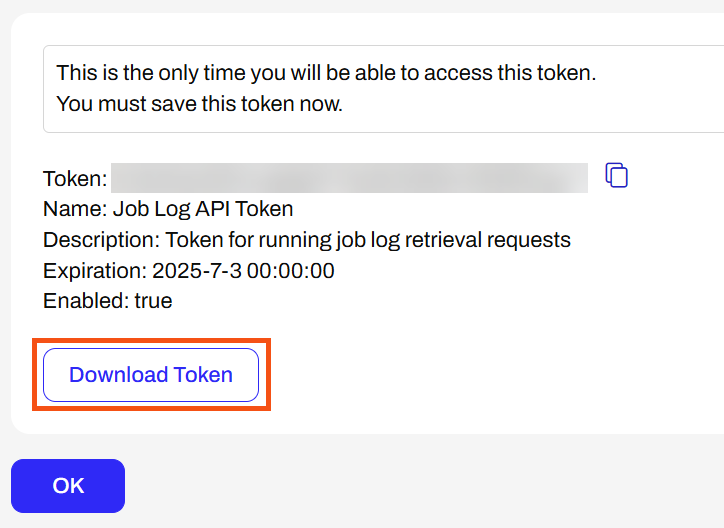The width and height of the screenshot is (724, 528).
Task: Click the 'only time' warning line
Action: (x=326, y=73)
